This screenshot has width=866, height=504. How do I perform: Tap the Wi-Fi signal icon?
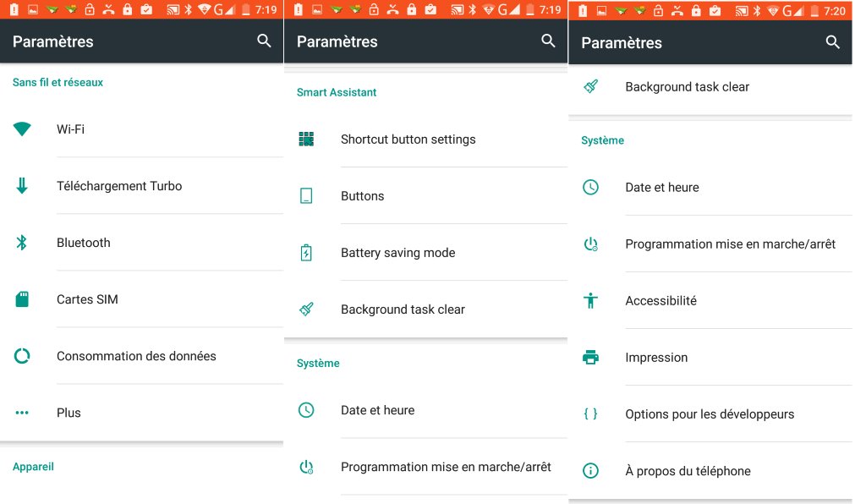tap(22, 129)
